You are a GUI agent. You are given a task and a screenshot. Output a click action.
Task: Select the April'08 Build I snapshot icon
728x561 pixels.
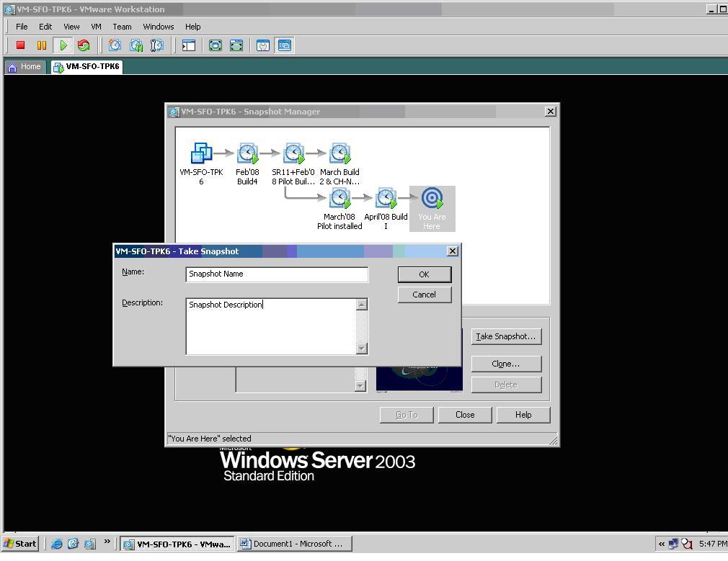point(386,198)
